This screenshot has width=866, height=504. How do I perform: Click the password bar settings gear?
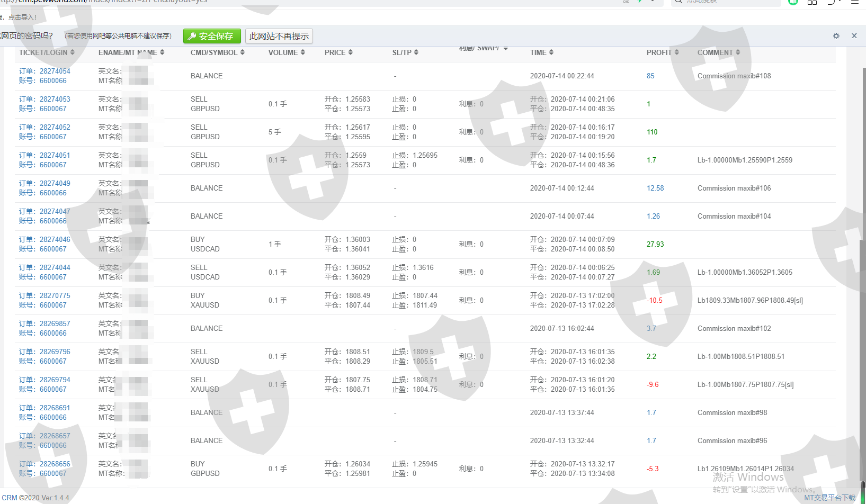[836, 36]
